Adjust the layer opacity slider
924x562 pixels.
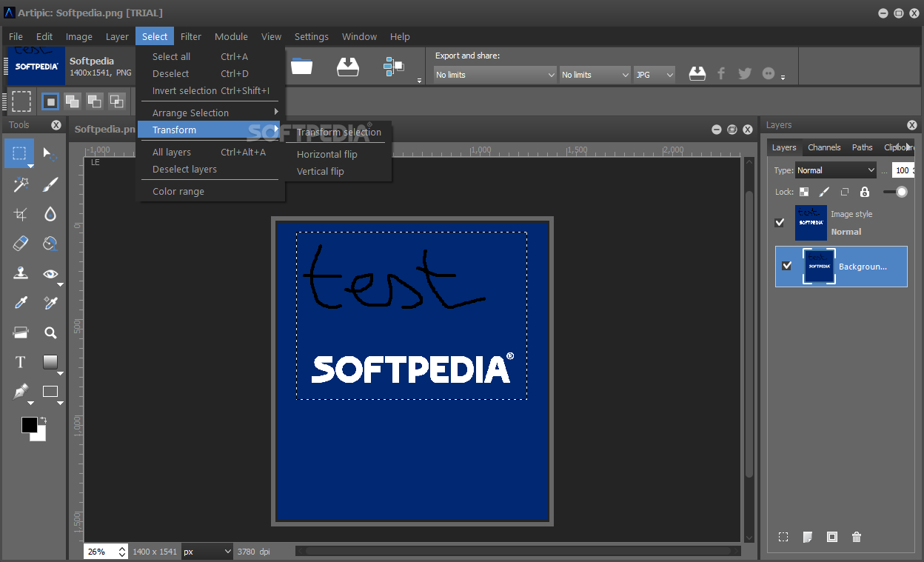tap(895, 192)
